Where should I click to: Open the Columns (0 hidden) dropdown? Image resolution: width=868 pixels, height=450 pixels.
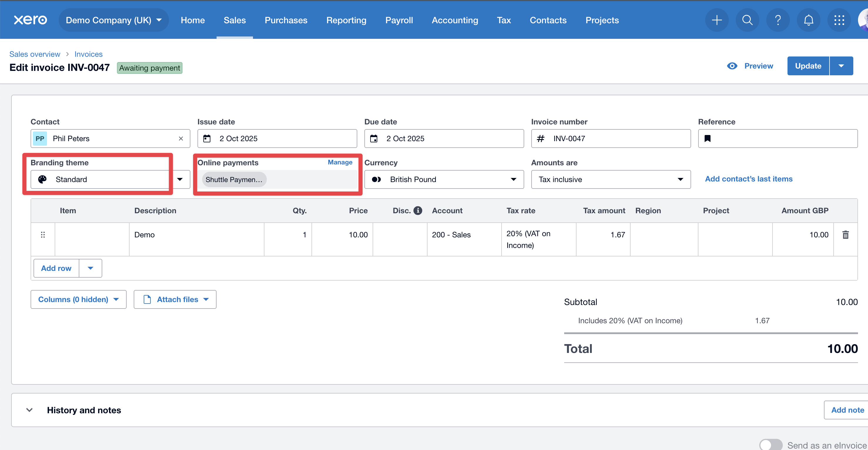(x=78, y=299)
